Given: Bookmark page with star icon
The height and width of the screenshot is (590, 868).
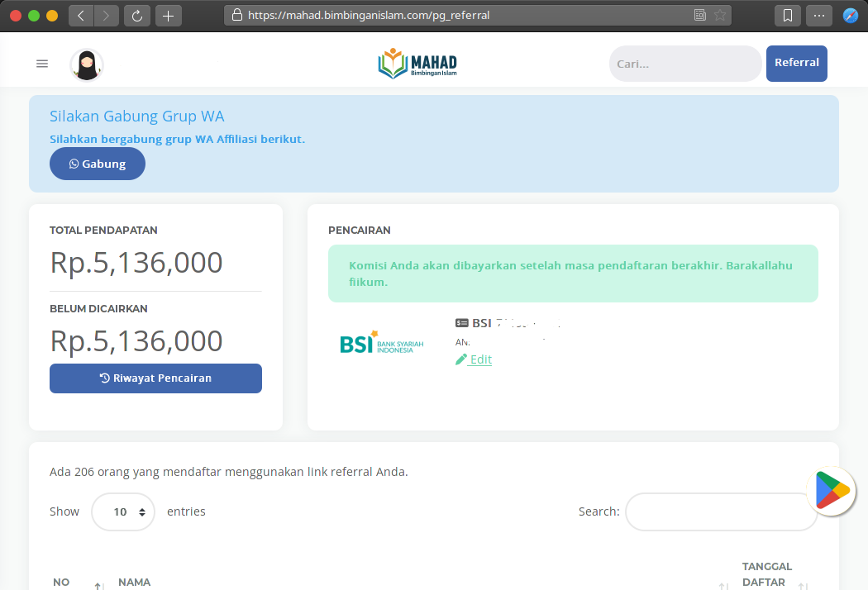Looking at the screenshot, I should tap(720, 15).
